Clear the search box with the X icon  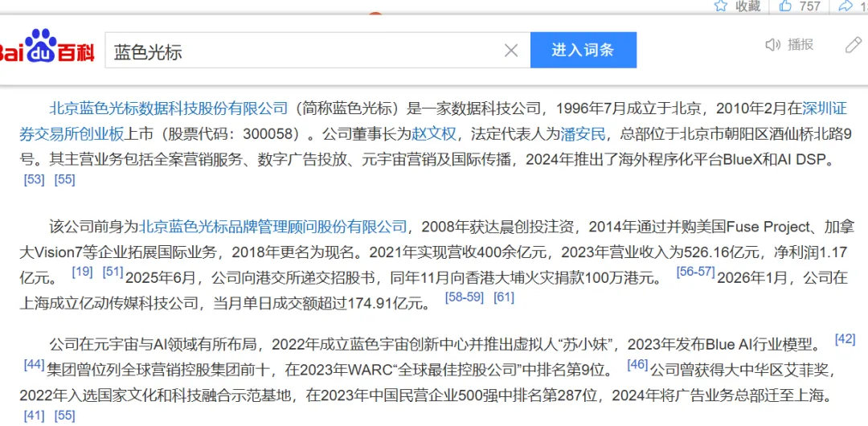tap(511, 51)
